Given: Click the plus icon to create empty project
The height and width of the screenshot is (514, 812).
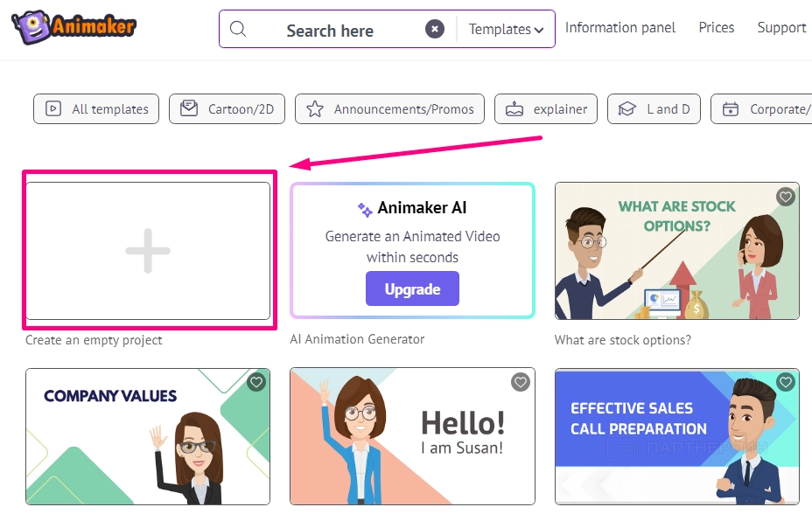Looking at the screenshot, I should coord(148,251).
